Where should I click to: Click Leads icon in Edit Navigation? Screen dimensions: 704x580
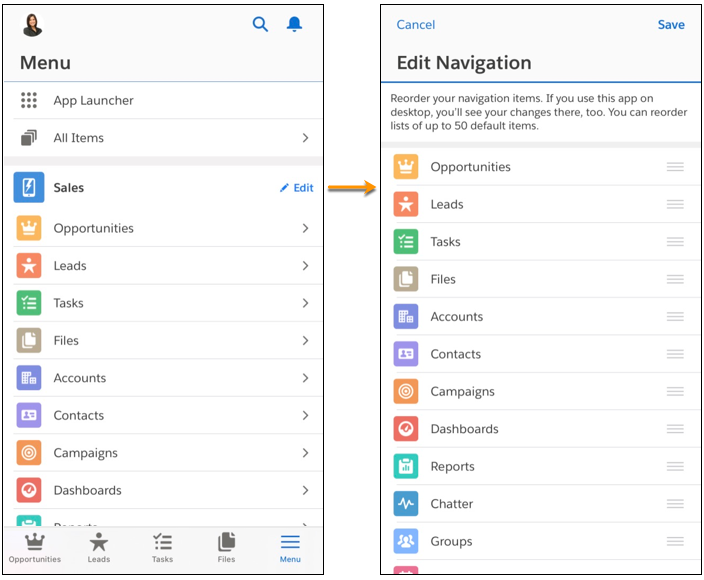(406, 204)
